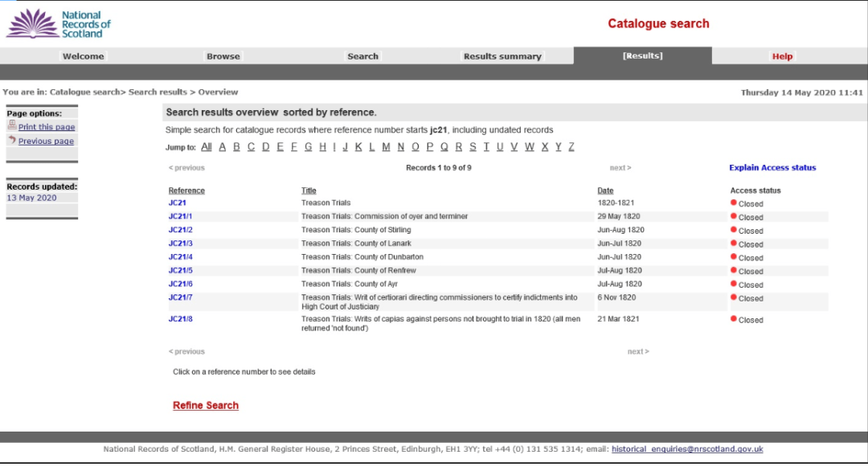The height and width of the screenshot is (475, 868).
Task: Click the printer icon beside Print this page
Action: pos(12,126)
